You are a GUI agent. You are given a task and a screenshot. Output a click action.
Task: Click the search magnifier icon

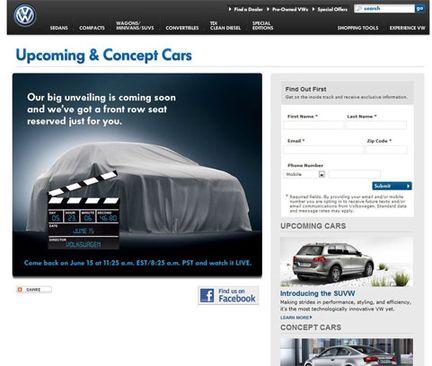(x=359, y=8)
